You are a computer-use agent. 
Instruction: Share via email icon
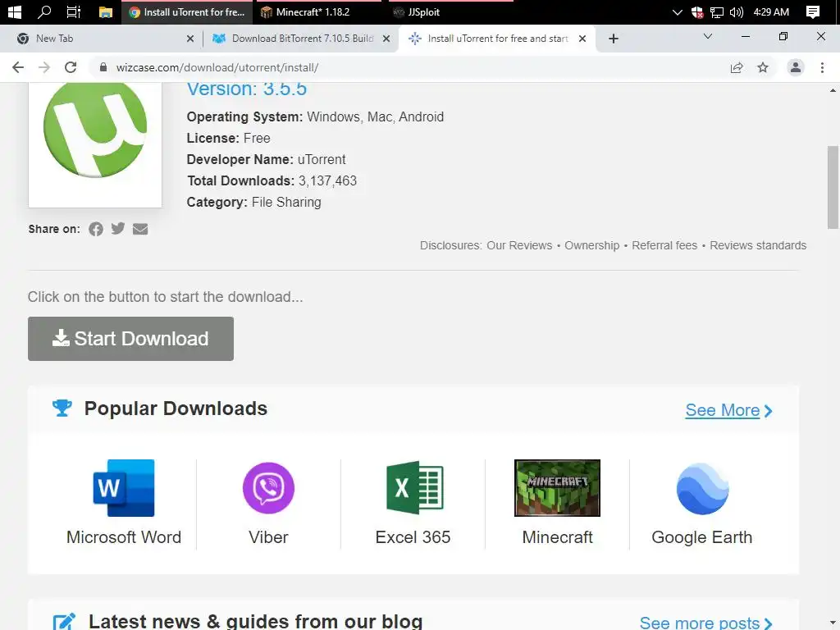(140, 230)
